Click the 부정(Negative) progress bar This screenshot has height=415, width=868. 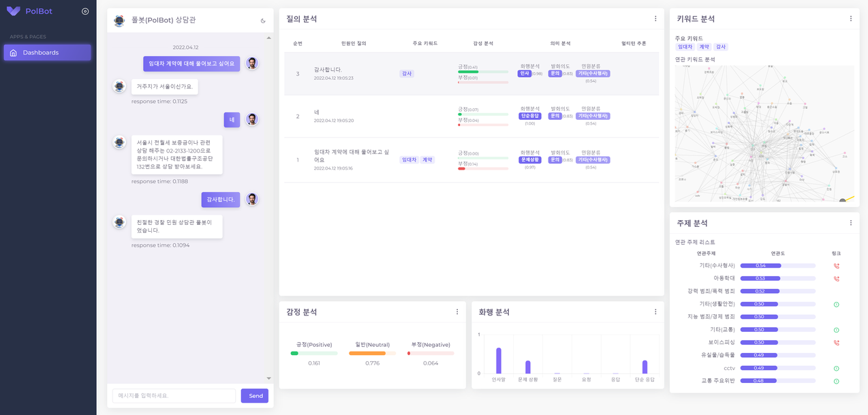point(431,353)
